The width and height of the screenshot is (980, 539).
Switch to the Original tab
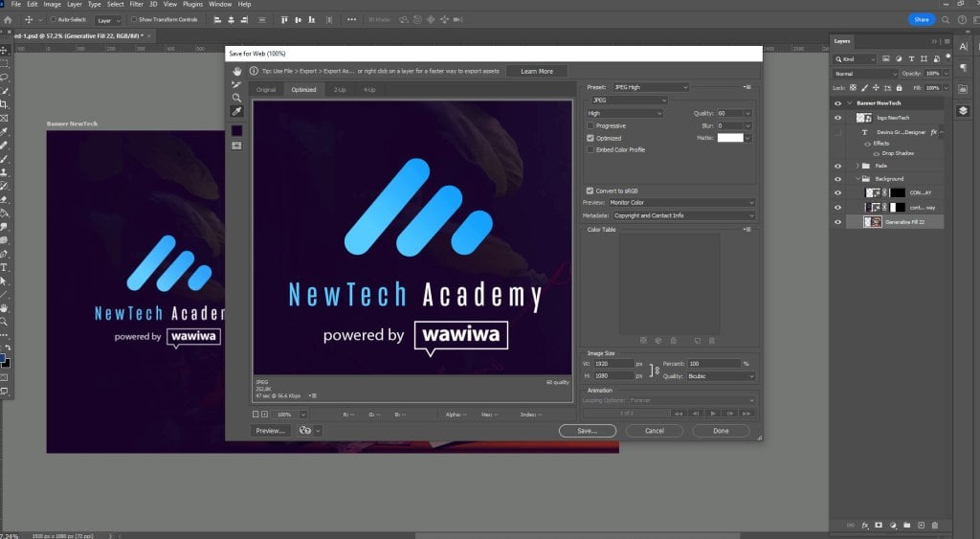(x=266, y=89)
